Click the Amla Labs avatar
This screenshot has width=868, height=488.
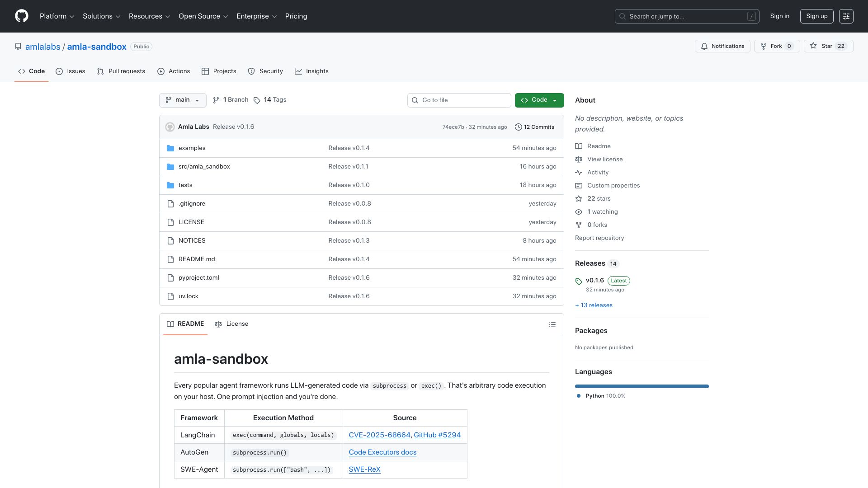(170, 127)
